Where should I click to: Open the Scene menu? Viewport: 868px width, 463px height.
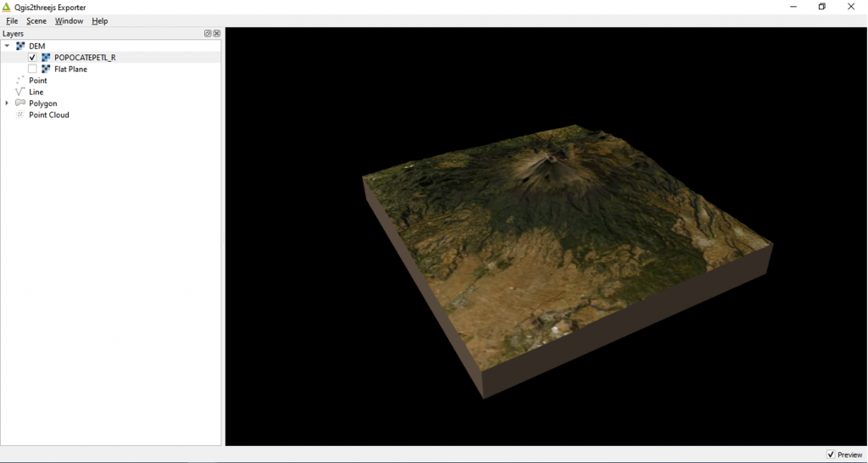(36, 20)
